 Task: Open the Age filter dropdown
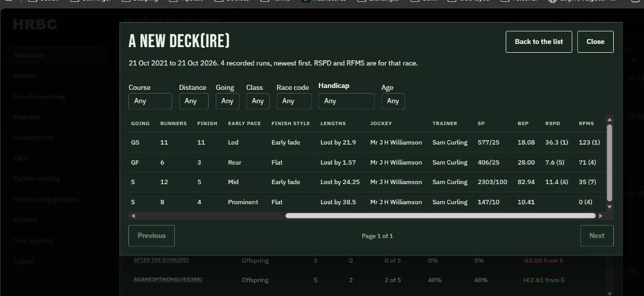click(392, 101)
